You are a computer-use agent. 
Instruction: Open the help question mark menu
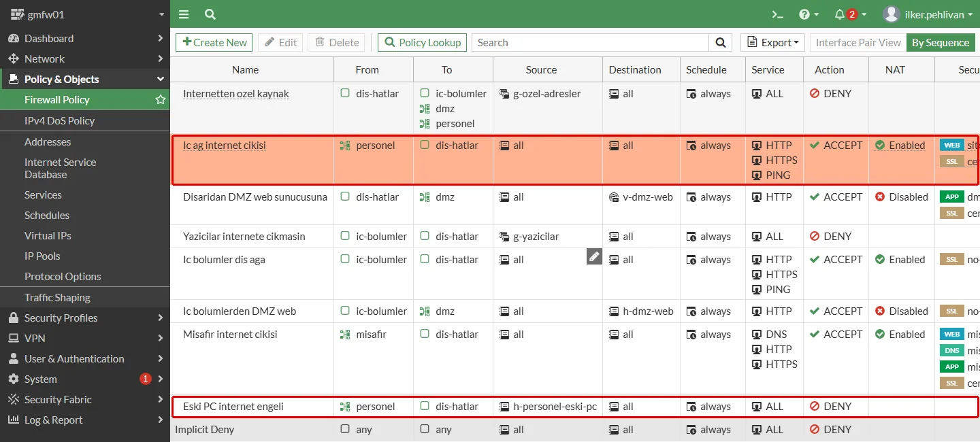tap(808, 14)
